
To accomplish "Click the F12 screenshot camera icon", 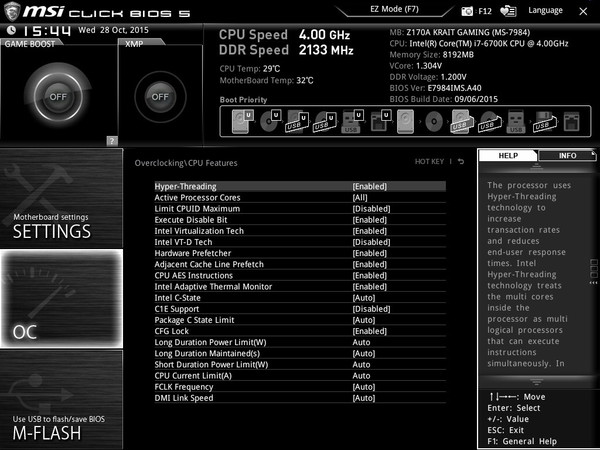I will point(467,11).
